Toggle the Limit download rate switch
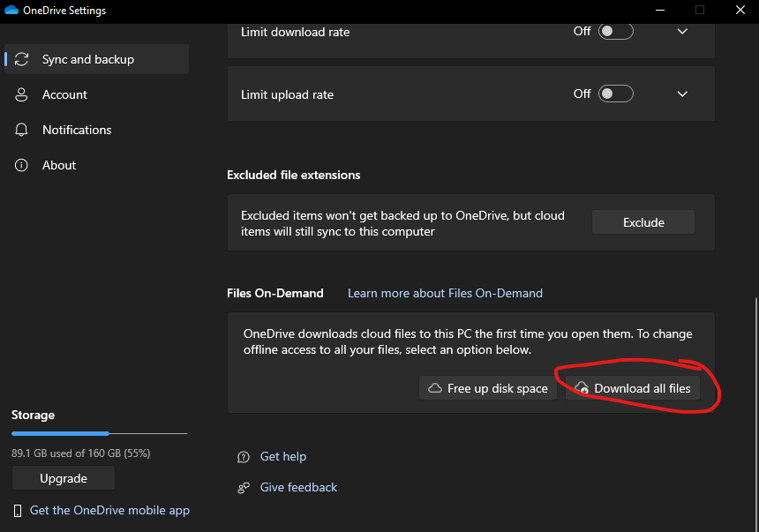The image size is (759, 532). tap(616, 31)
